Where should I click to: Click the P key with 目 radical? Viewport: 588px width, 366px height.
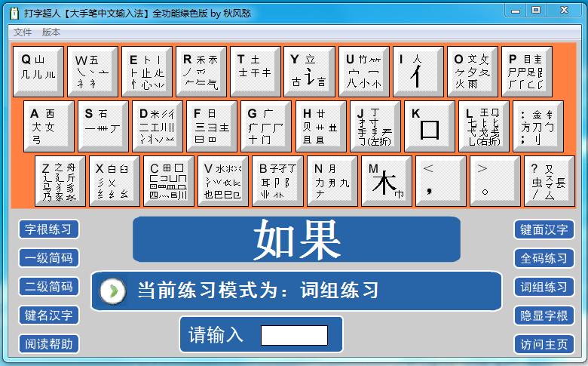527,72
